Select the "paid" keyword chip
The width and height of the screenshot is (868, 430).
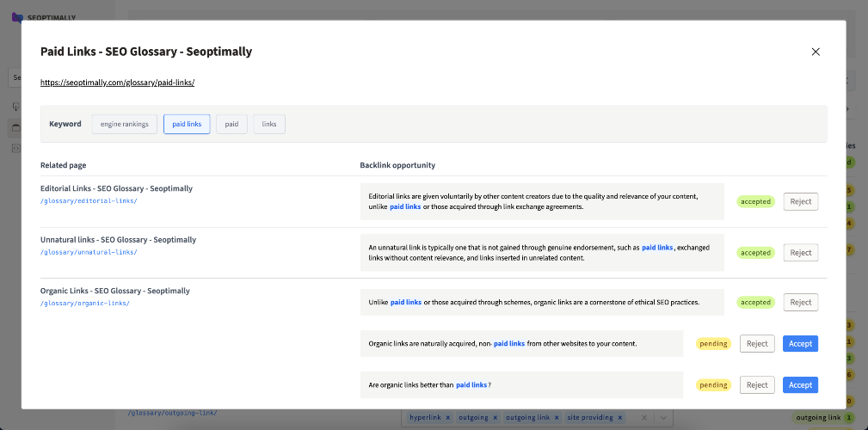[231, 124]
